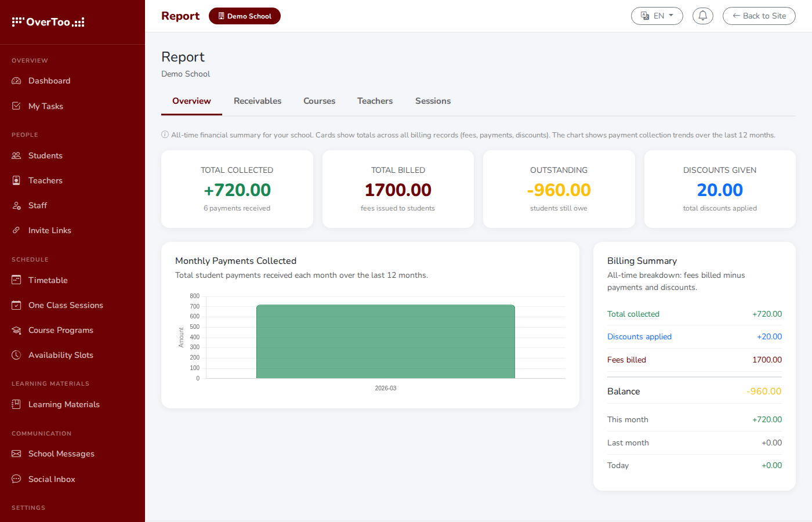Screen dimensions: 812x522
Task: Open Learning Materials section
Action: tap(64, 404)
